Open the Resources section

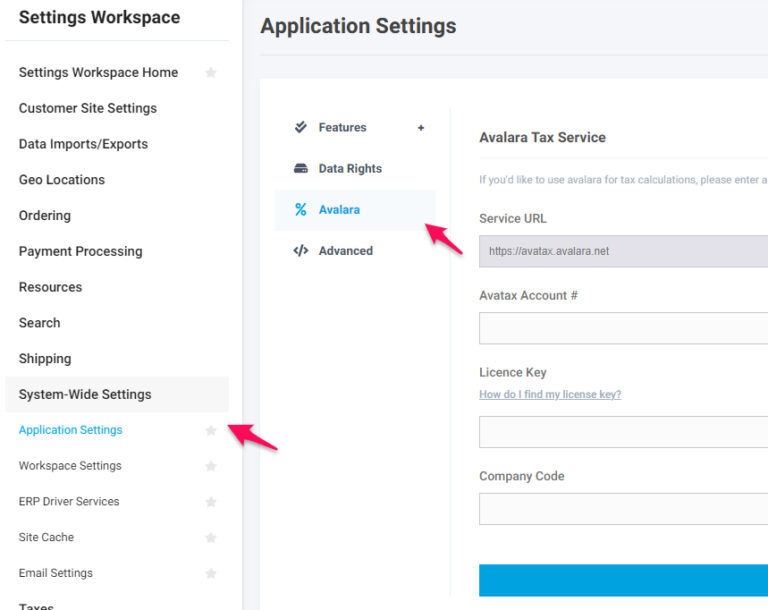[x=50, y=287]
